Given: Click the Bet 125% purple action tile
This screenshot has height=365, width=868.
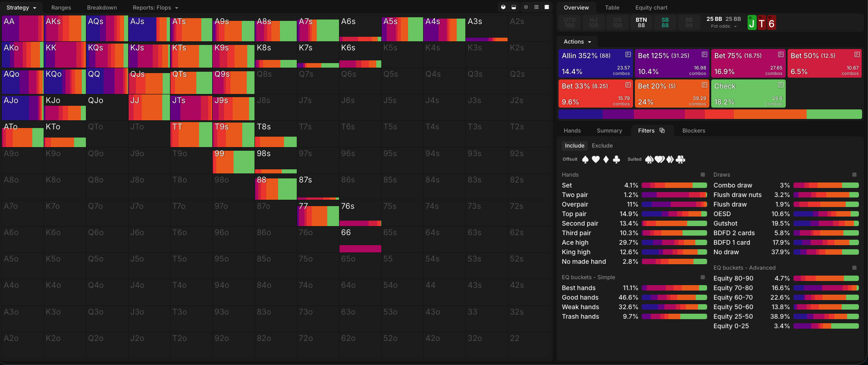Looking at the screenshot, I should point(672,64).
